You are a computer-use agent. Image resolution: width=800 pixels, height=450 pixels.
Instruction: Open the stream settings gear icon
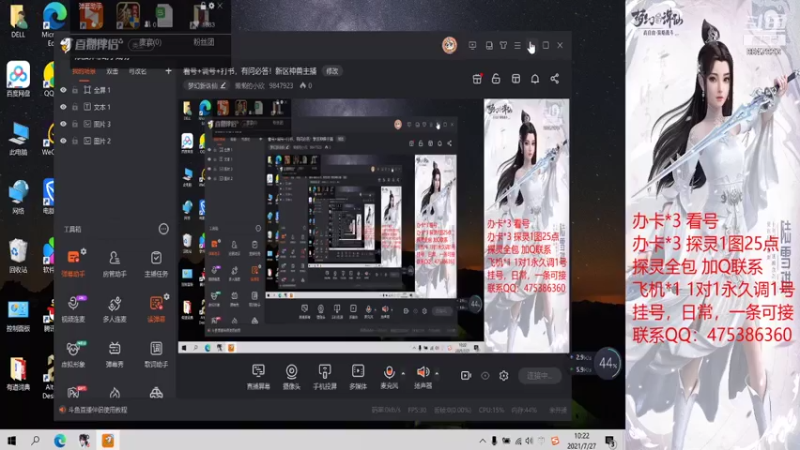504,376
